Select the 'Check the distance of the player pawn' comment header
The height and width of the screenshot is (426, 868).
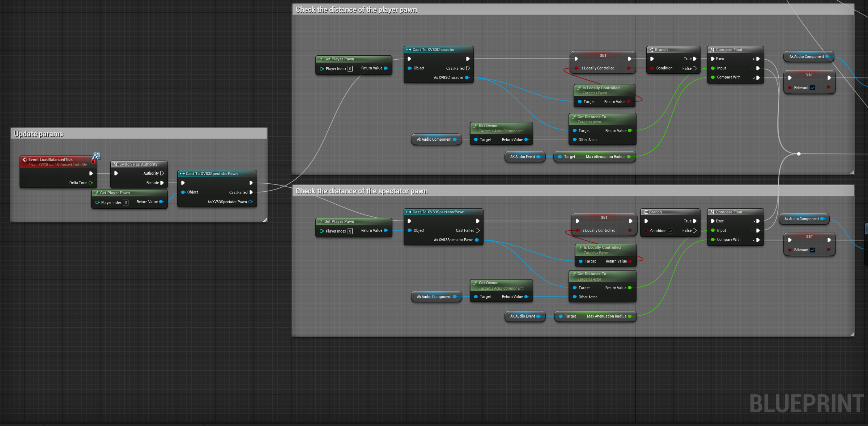573,9
